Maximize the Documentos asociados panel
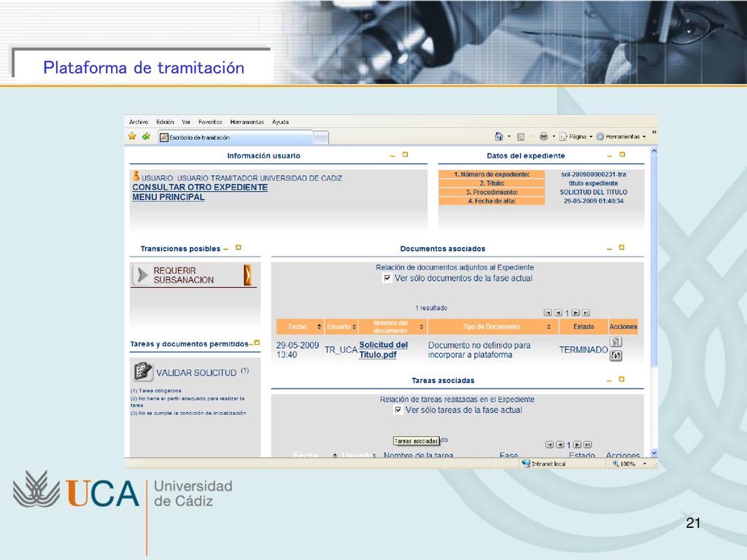This screenshot has height=560, width=747. point(622,247)
